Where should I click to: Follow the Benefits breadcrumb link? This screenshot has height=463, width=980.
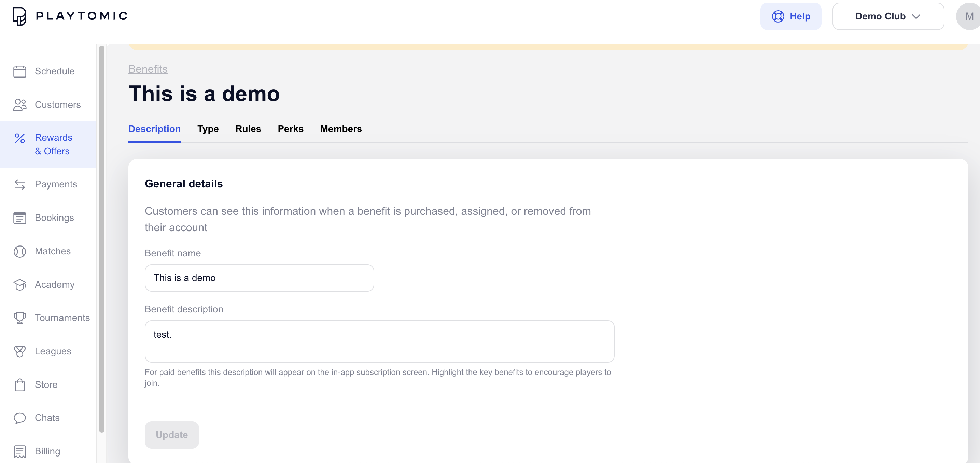pyautogui.click(x=148, y=69)
